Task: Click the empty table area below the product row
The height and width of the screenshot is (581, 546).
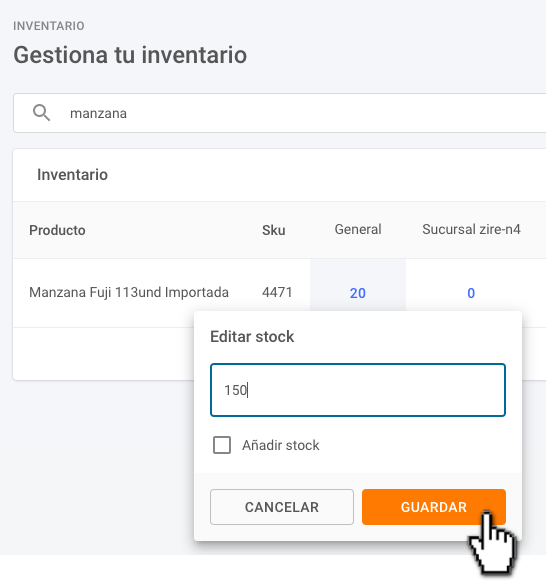Action: tap(103, 353)
